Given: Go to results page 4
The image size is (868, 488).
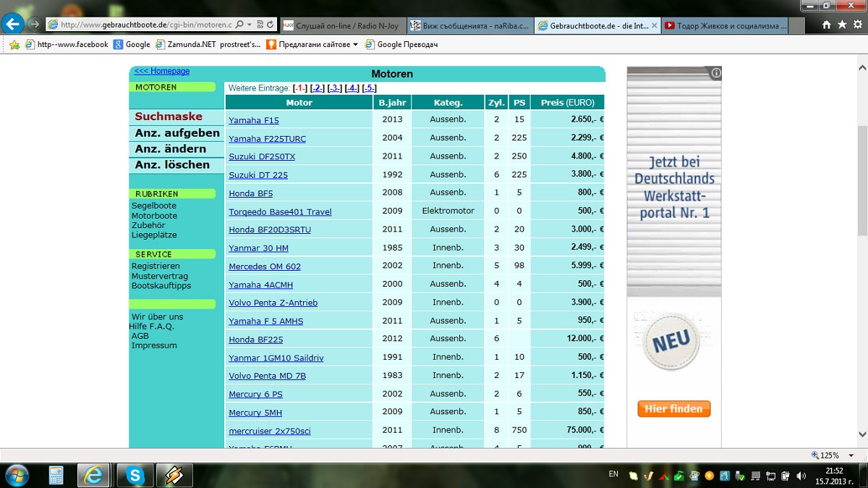Looking at the screenshot, I should [x=352, y=88].
